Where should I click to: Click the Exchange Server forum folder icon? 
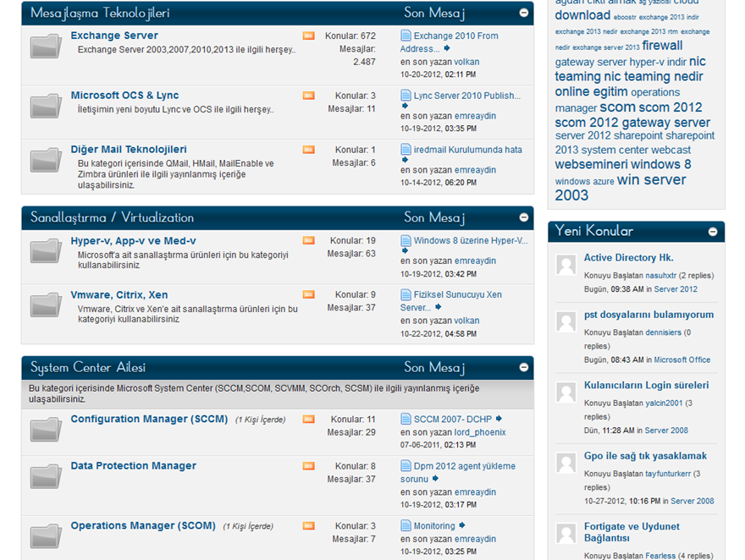coord(46,46)
